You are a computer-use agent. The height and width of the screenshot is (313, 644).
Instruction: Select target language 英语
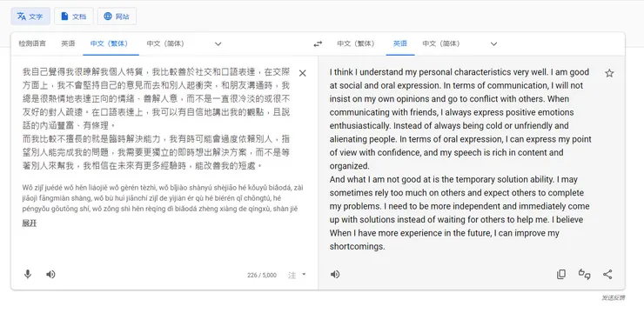400,43
